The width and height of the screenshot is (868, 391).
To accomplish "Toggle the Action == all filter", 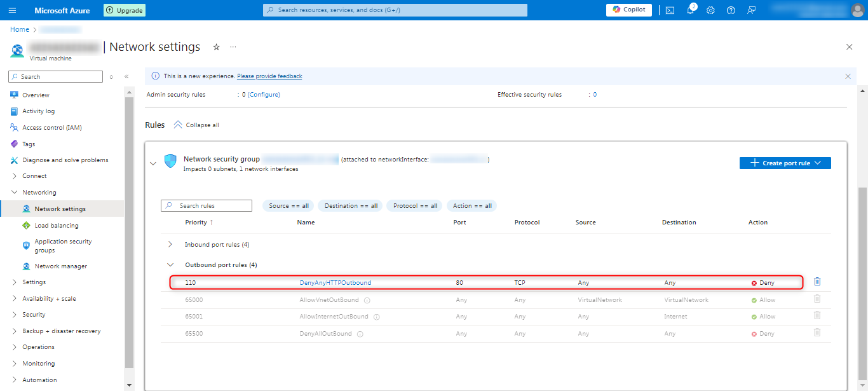I will [x=471, y=206].
